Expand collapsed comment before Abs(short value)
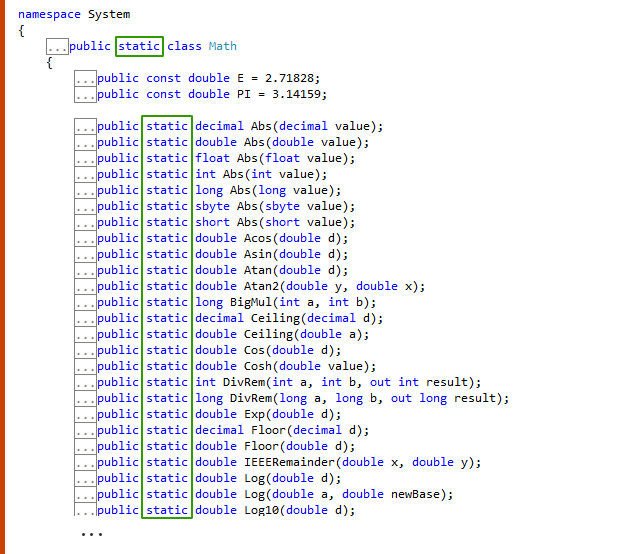Image resolution: width=640 pixels, height=554 pixels. click(85, 222)
